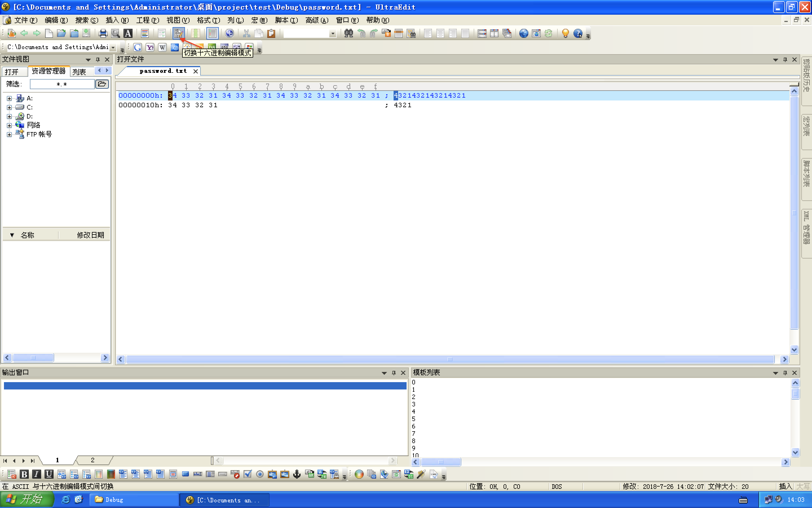
Task: Click the Cascade windows icon
Action: click(507, 33)
